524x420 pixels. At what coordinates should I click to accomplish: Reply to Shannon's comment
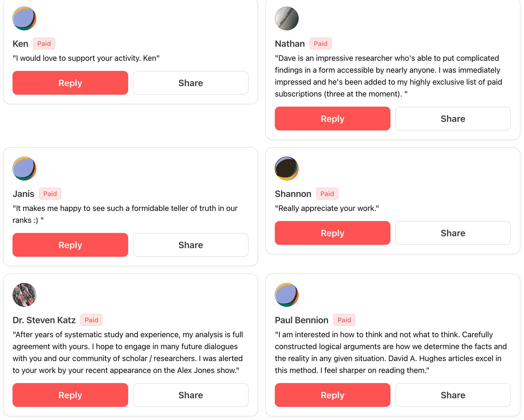pos(333,233)
